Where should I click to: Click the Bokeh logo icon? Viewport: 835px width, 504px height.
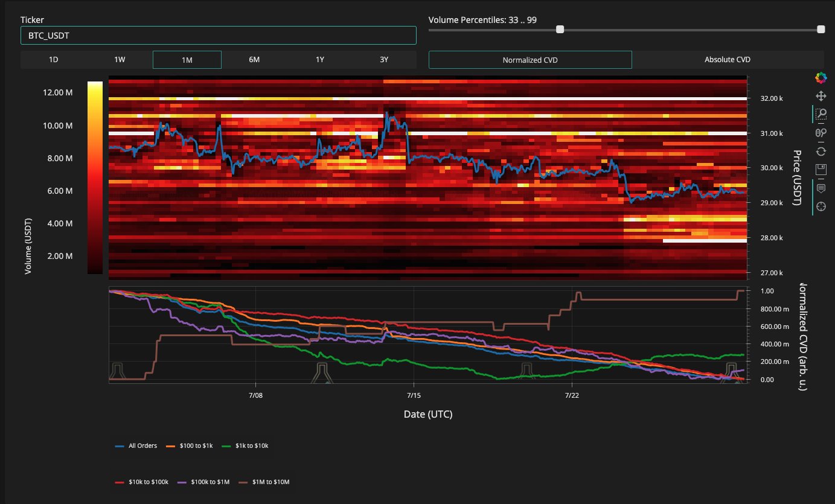click(821, 77)
